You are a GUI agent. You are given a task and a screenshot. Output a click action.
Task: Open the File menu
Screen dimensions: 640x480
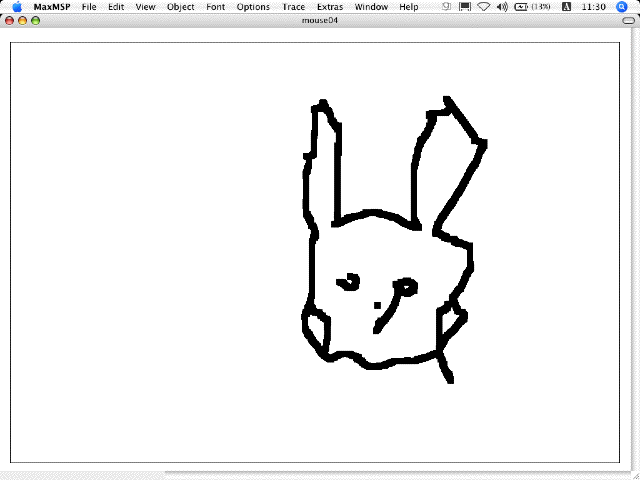tap(89, 7)
